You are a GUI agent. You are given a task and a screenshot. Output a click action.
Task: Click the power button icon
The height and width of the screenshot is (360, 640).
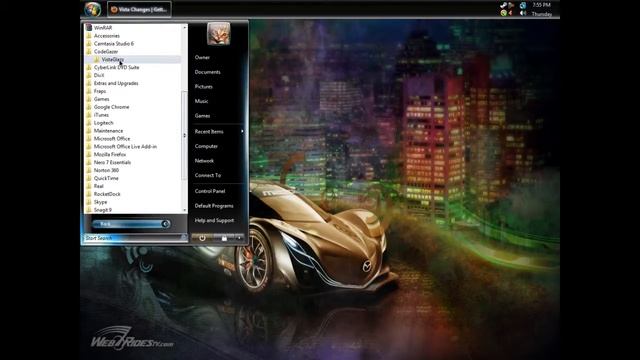[x=202, y=238]
